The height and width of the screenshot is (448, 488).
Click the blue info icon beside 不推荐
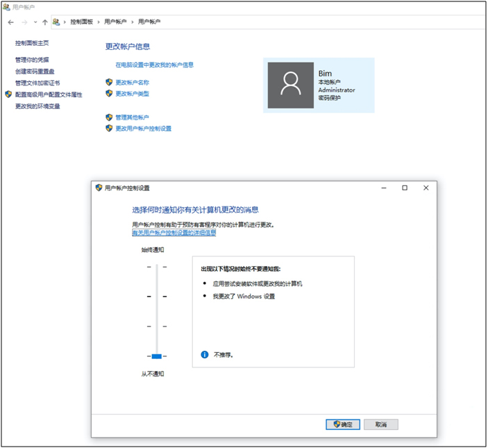(205, 354)
